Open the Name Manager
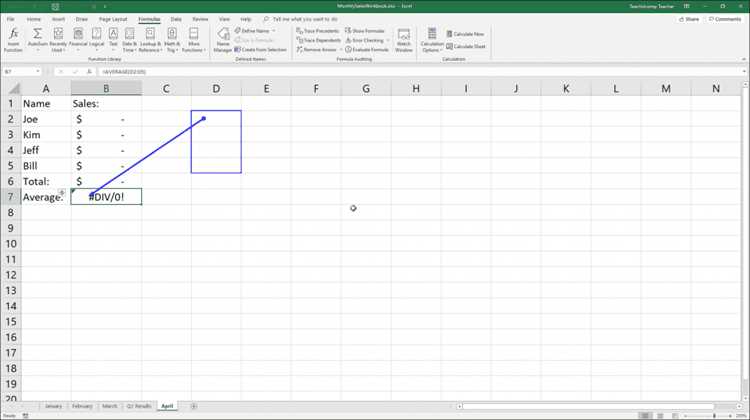This screenshot has width=750, height=420. (223, 40)
